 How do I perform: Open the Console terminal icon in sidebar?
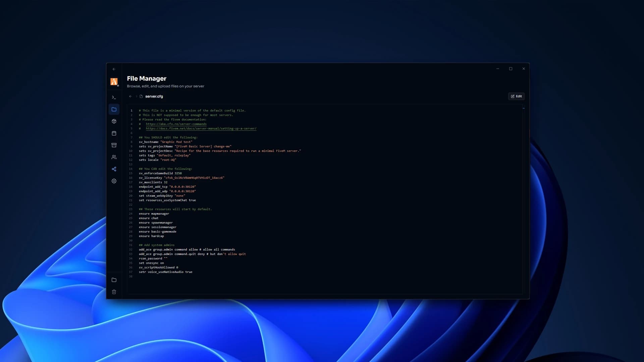[x=114, y=98]
